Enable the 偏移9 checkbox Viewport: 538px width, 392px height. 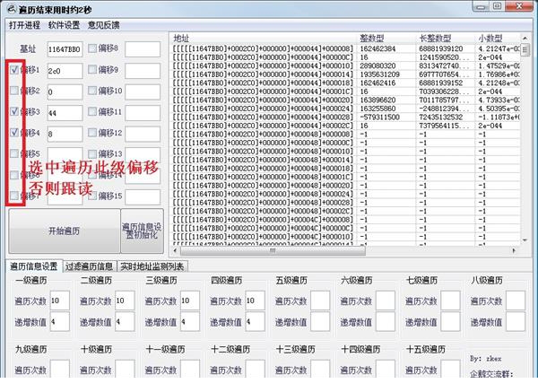pos(92,70)
